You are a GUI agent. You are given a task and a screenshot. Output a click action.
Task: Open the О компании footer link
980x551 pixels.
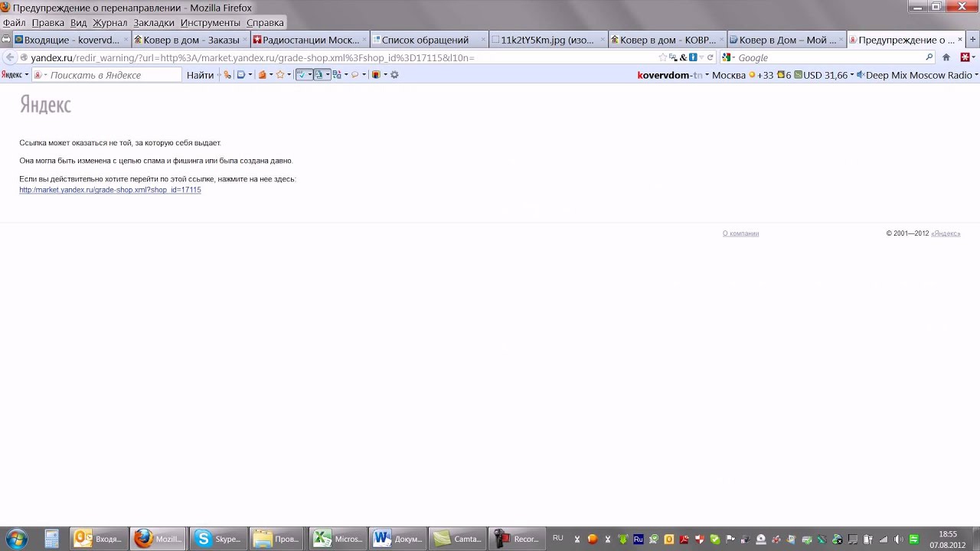point(740,233)
